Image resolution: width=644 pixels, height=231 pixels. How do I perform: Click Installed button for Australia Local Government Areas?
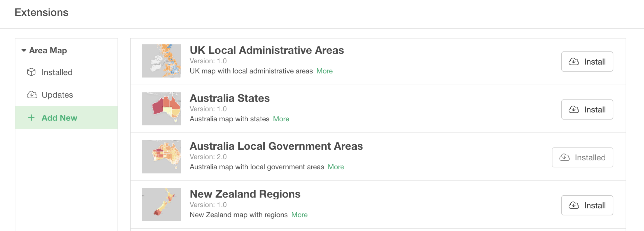[x=582, y=157]
